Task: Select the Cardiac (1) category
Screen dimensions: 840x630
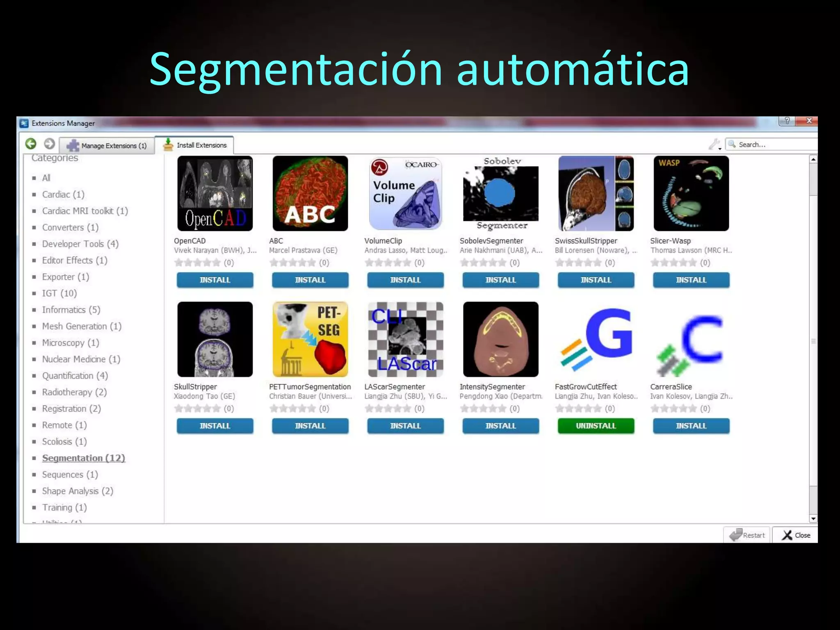Action: pyautogui.click(x=63, y=194)
